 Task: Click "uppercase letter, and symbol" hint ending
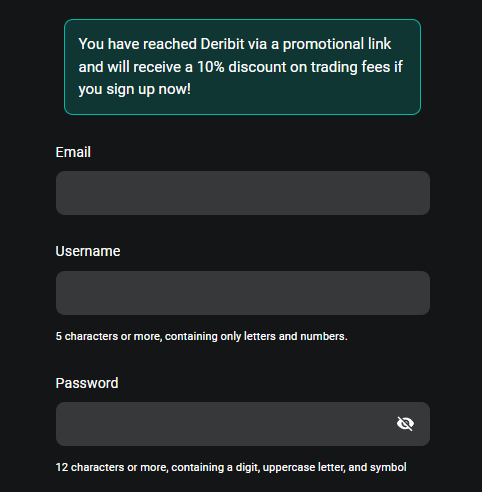click(335, 467)
